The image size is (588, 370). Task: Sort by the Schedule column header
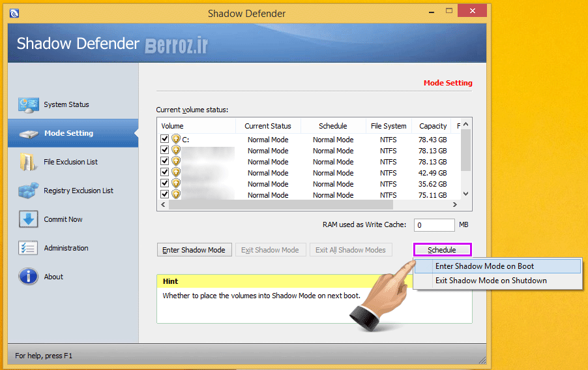(333, 126)
